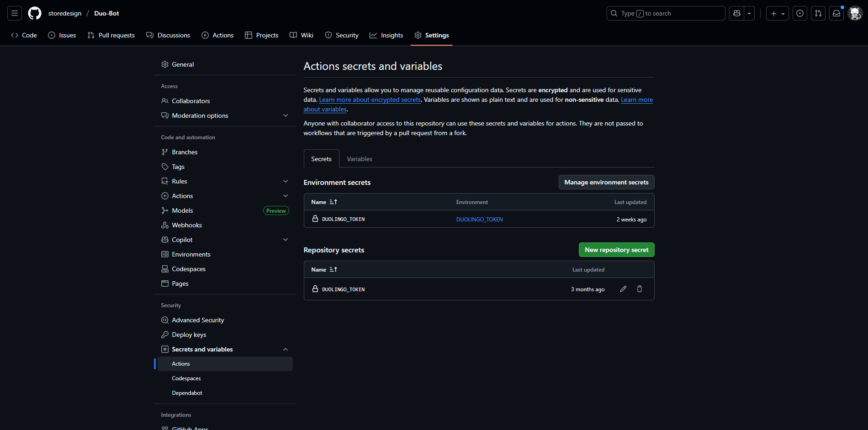Open Models preview settings
Viewport: 868px width, 430px height.
[x=225, y=210]
